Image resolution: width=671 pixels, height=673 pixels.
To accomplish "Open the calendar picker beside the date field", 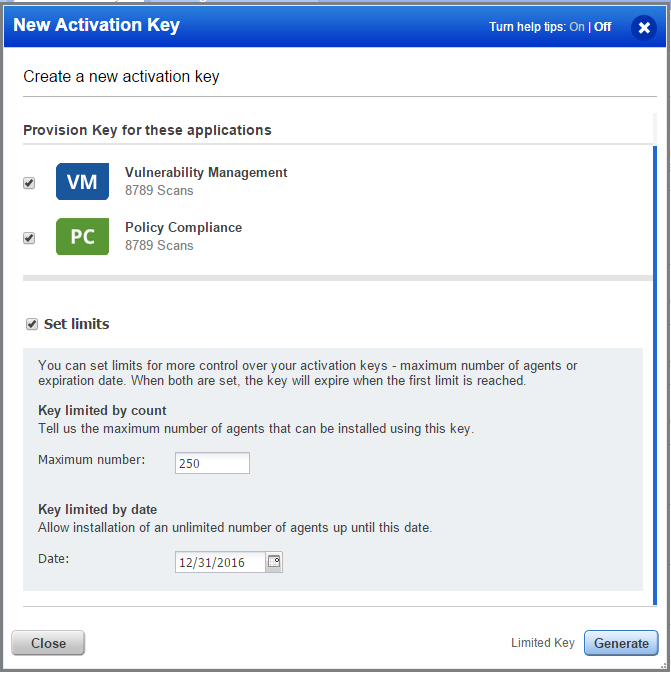I will click(x=273, y=561).
